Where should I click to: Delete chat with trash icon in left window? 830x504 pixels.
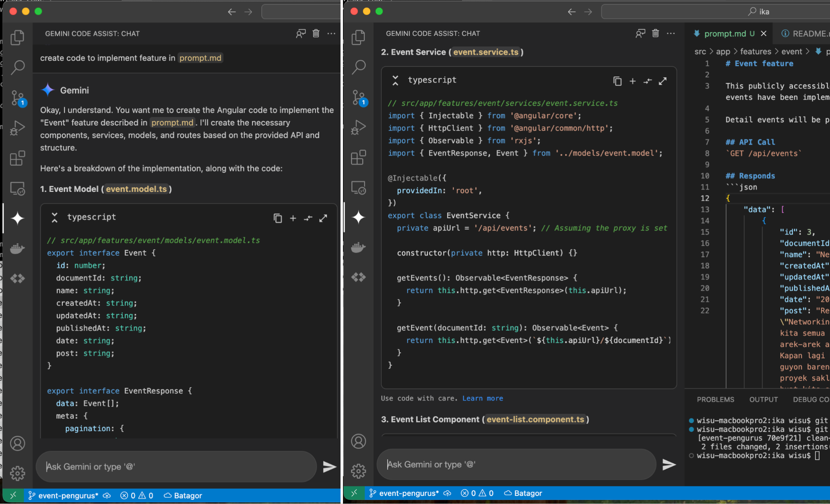(316, 33)
